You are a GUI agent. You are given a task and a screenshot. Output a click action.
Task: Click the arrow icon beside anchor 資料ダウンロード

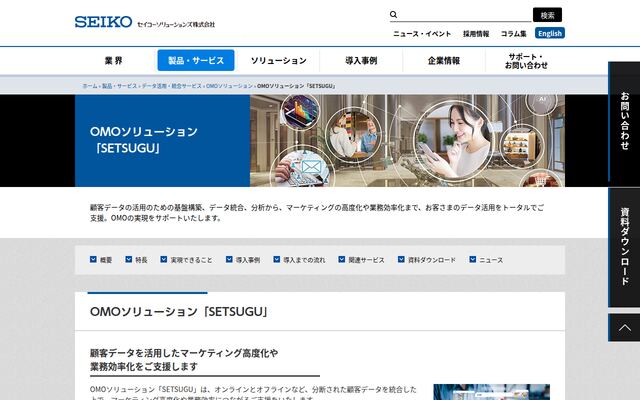coord(401,259)
